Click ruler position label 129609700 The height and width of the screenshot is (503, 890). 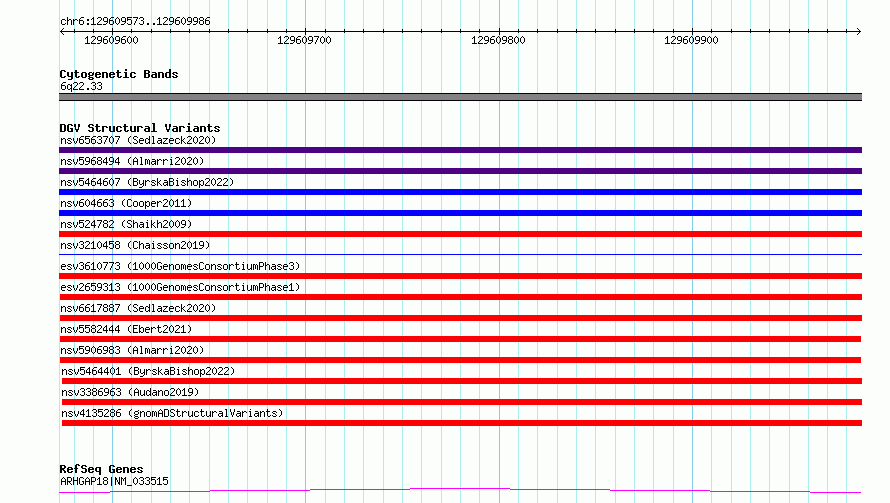tap(304, 40)
